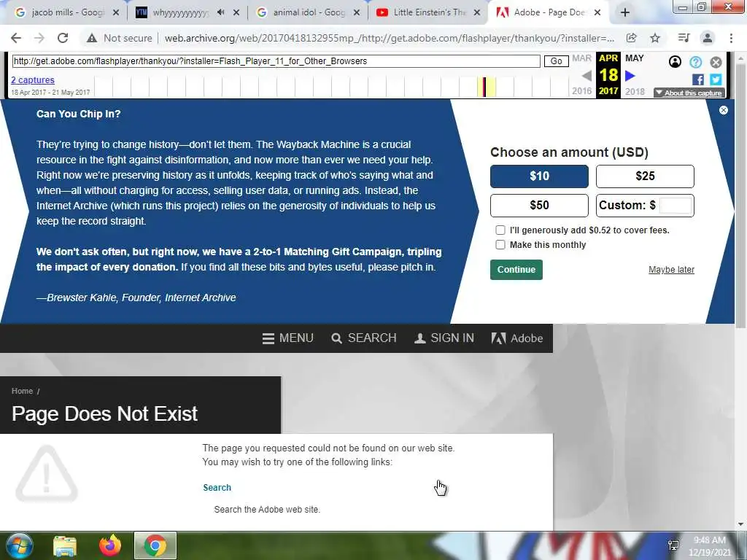Open a new tab with plus icon
The width and height of the screenshot is (747, 560).
point(625,13)
